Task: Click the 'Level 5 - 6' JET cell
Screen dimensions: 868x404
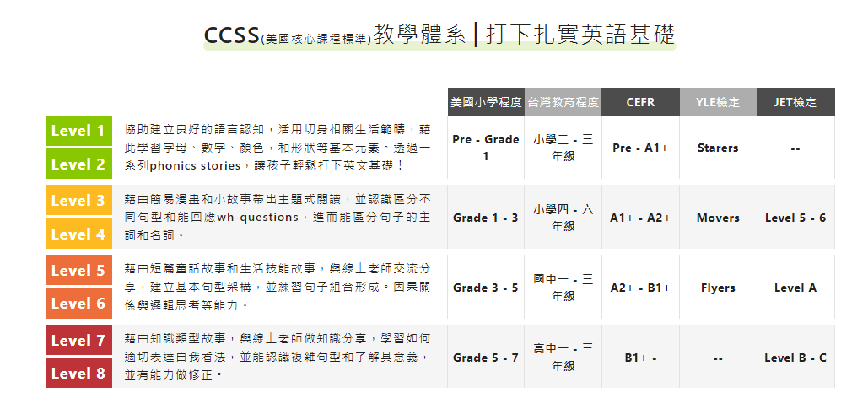Action: 795,218
